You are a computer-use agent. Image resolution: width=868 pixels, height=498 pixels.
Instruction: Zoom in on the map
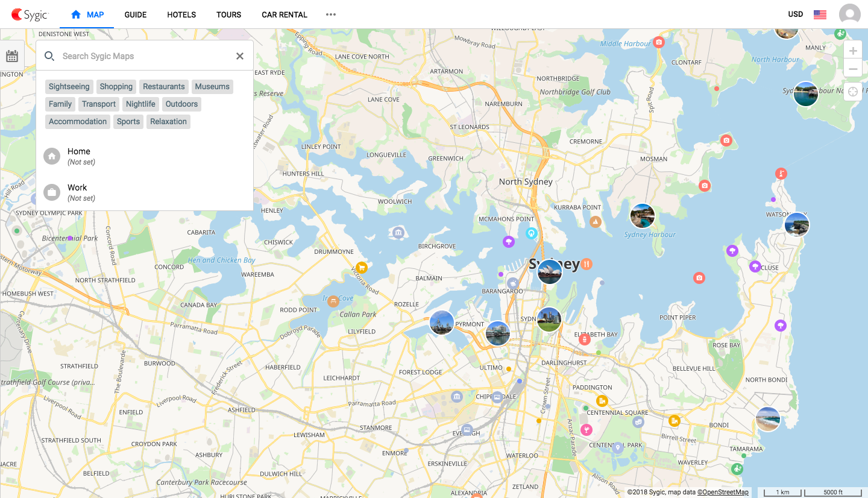[x=853, y=51]
